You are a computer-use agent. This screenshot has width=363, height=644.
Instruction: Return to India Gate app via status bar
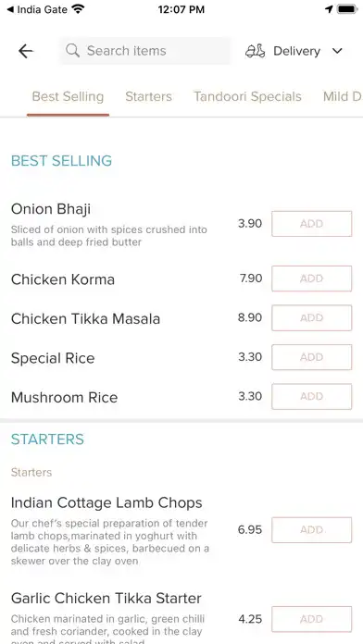[x=37, y=9]
